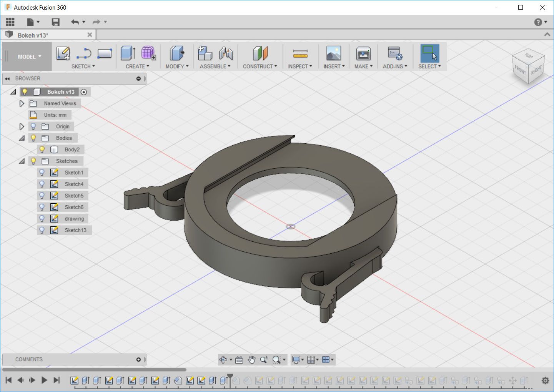Click the 3D Print Make icon
This screenshot has height=392, width=554.
pyautogui.click(x=363, y=53)
